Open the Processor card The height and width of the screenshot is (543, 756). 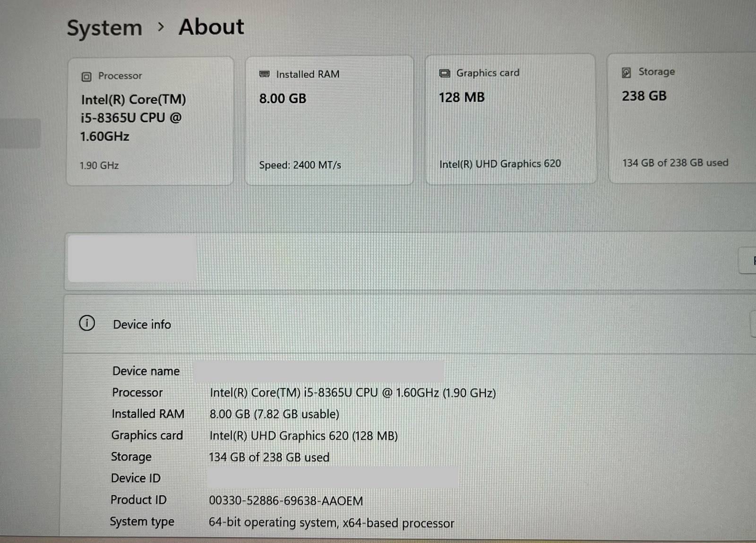(x=150, y=121)
